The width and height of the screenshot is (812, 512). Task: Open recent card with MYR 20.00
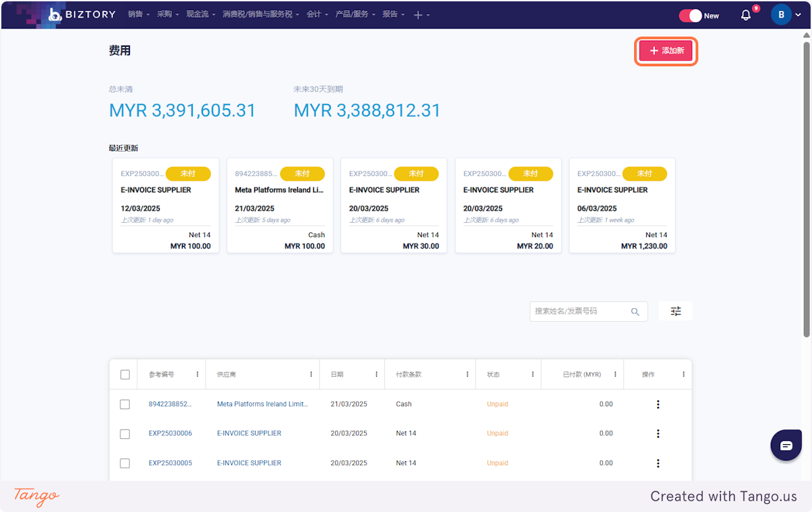click(508, 206)
